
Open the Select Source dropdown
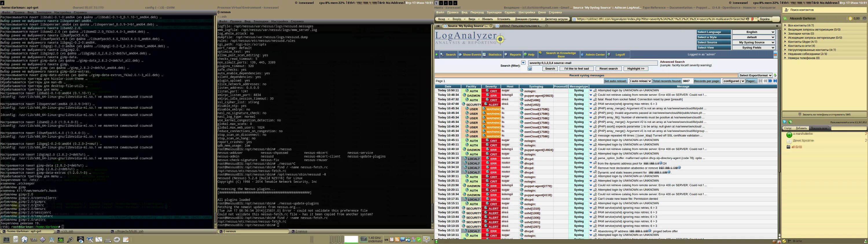click(x=753, y=42)
